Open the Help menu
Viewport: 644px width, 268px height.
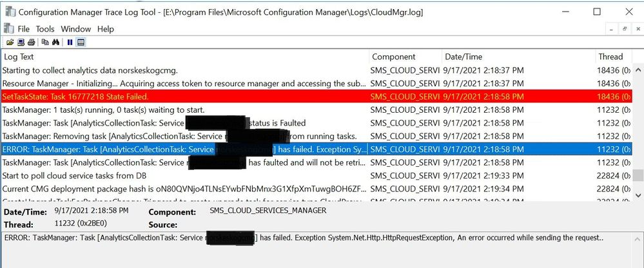[x=105, y=29]
